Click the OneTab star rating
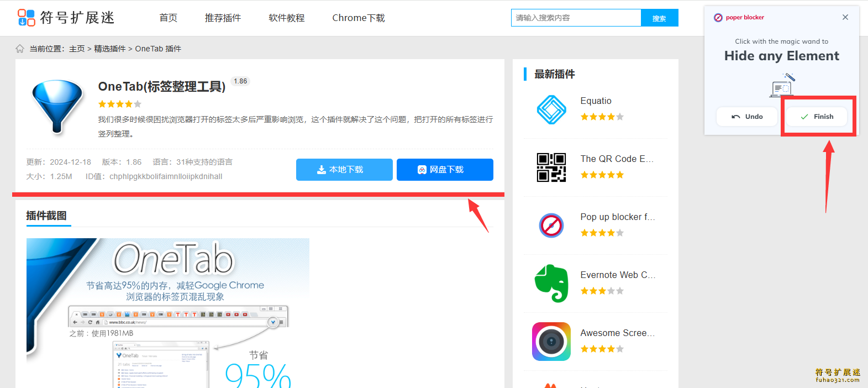The width and height of the screenshot is (868, 388). point(120,104)
